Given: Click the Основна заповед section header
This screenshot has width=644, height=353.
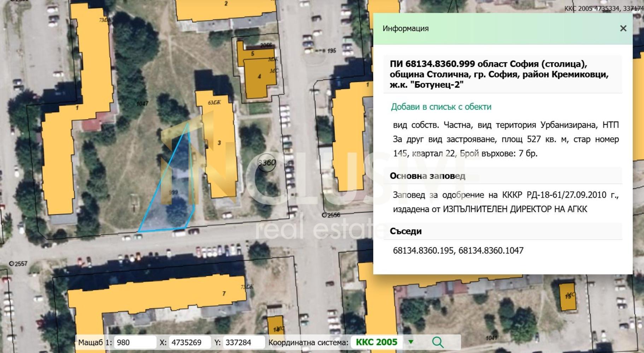Looking at the screenshot, I should (427, 176).
